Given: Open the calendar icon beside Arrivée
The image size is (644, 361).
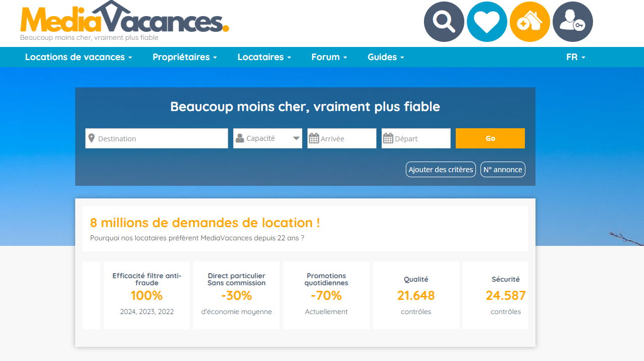Looking at the screenshot, I should 314,138.
